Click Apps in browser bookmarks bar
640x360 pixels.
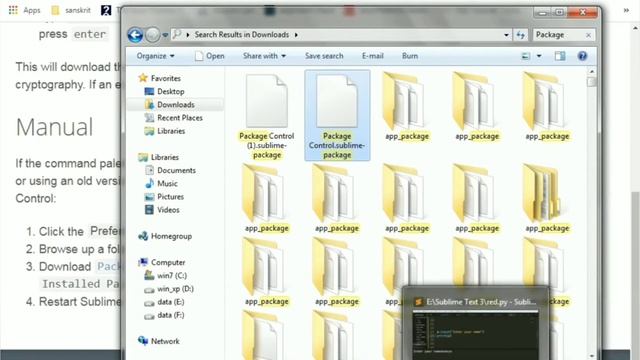point(24,10)
